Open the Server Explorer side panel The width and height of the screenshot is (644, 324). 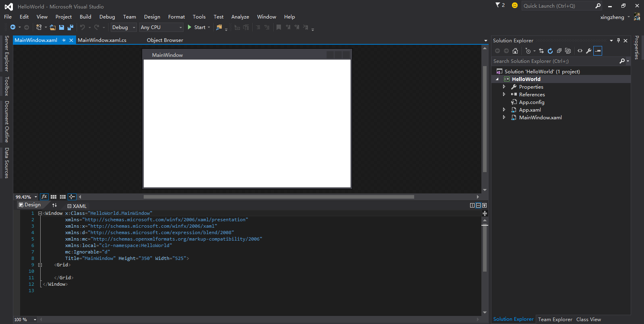[x=6, y=53]
